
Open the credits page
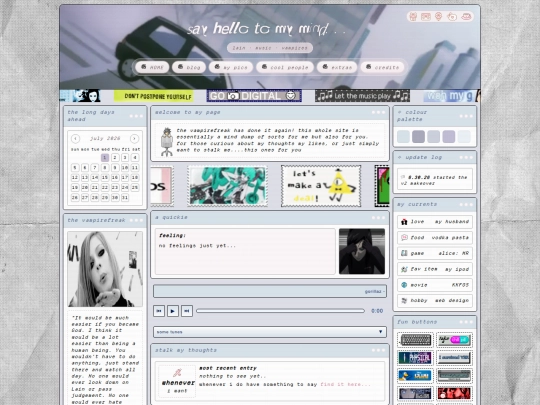click(382, 67)
